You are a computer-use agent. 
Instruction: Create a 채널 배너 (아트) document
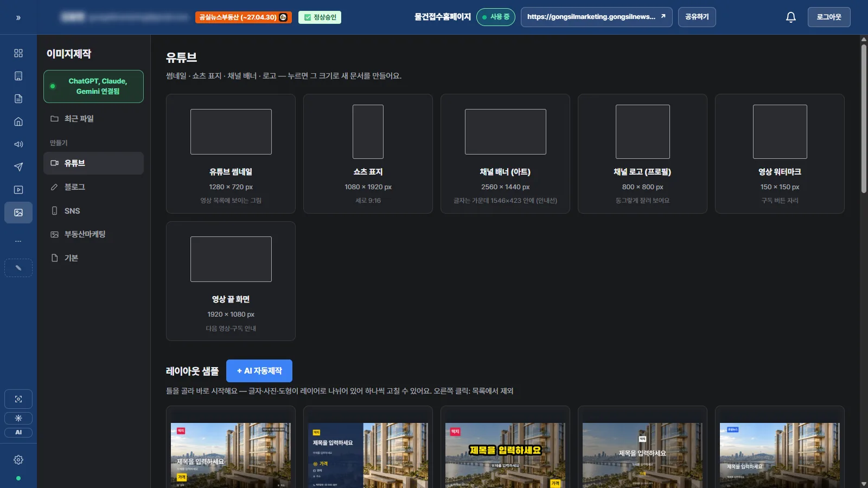(x=505, y=154)
